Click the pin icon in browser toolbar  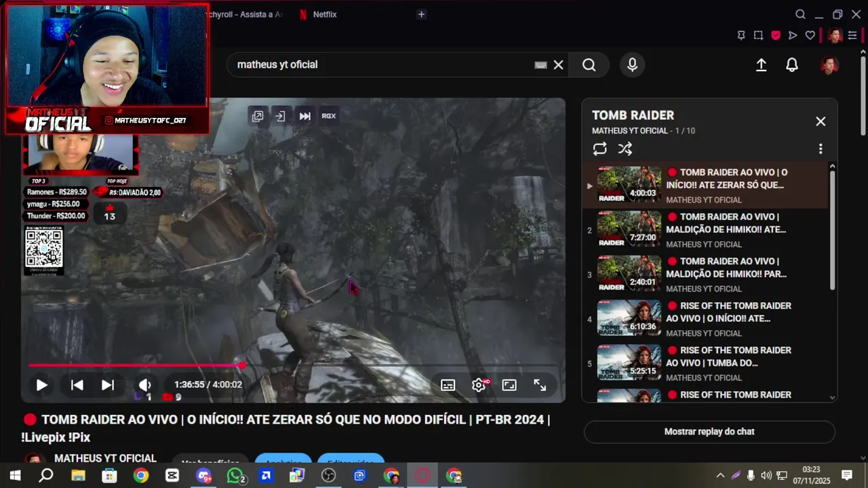pos(741,35)
